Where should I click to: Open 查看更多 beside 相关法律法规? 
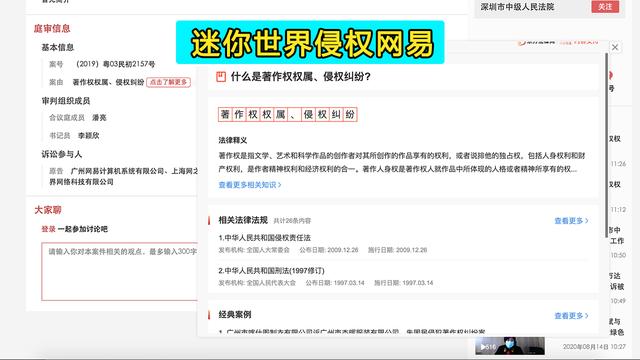571,221
